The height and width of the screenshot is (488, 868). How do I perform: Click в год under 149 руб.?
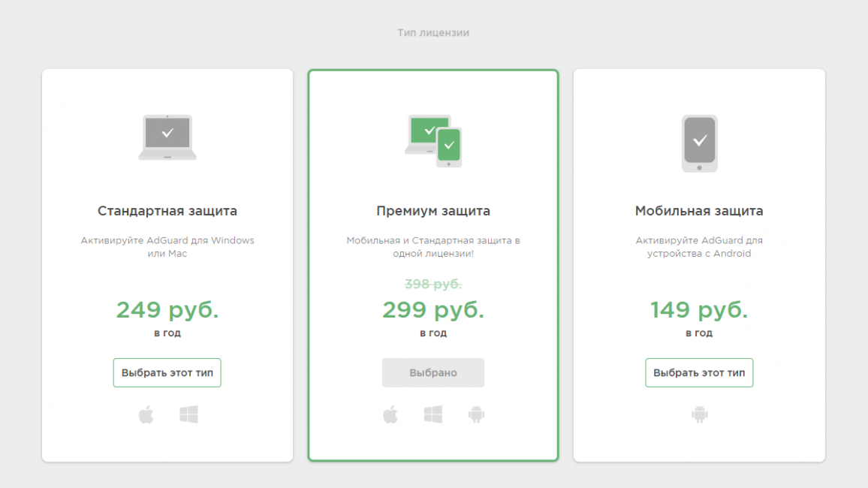(x=699, y=333)
